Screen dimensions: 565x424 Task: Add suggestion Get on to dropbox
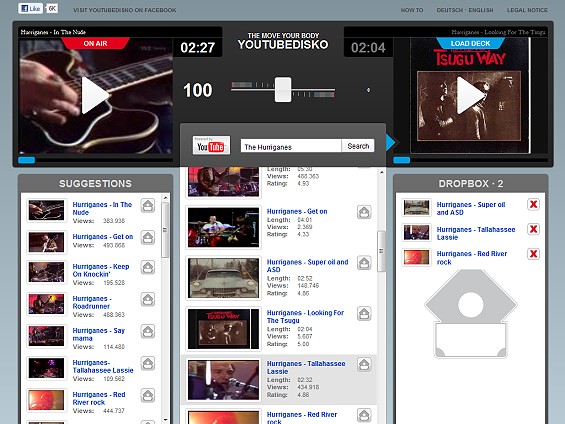click(x=148, y=238)
